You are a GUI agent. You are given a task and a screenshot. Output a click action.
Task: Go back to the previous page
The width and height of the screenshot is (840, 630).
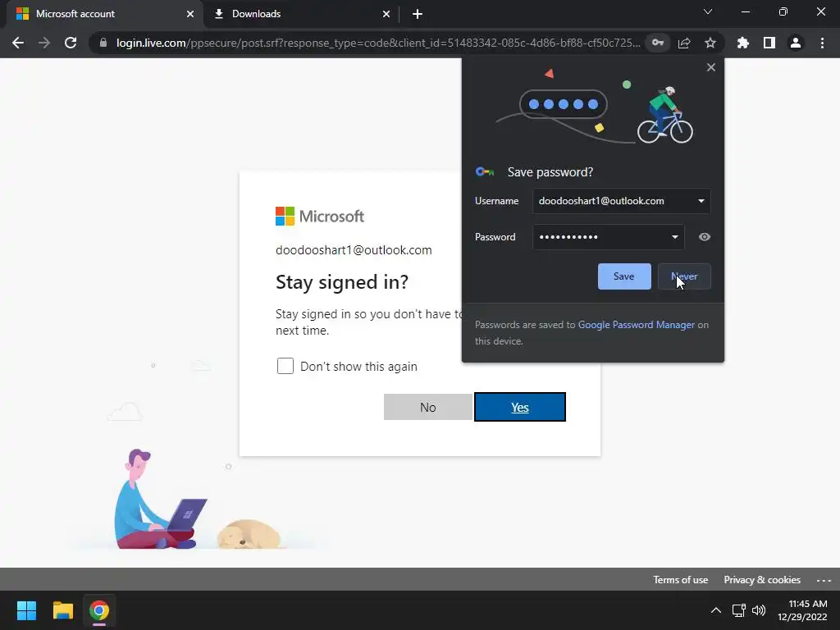pyautogui.click(x=18, y=43)
